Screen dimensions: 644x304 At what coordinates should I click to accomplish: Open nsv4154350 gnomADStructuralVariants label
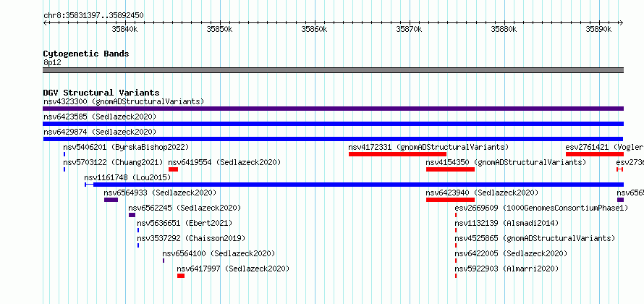(x=506, y=162)
